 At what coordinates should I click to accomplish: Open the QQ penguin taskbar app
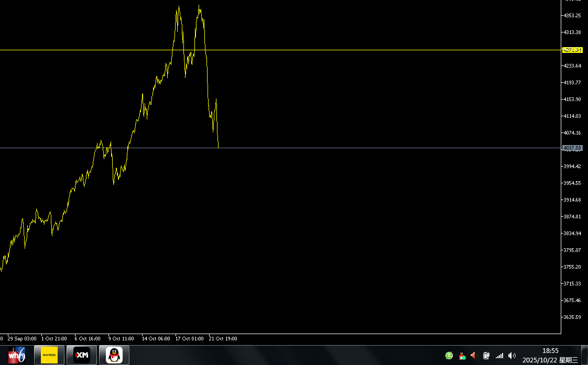(114, 355)
